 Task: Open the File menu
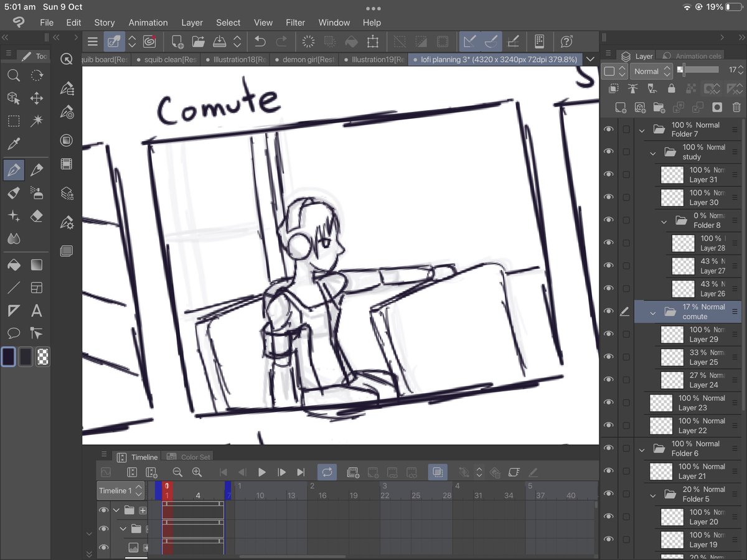tap(47, 22)
